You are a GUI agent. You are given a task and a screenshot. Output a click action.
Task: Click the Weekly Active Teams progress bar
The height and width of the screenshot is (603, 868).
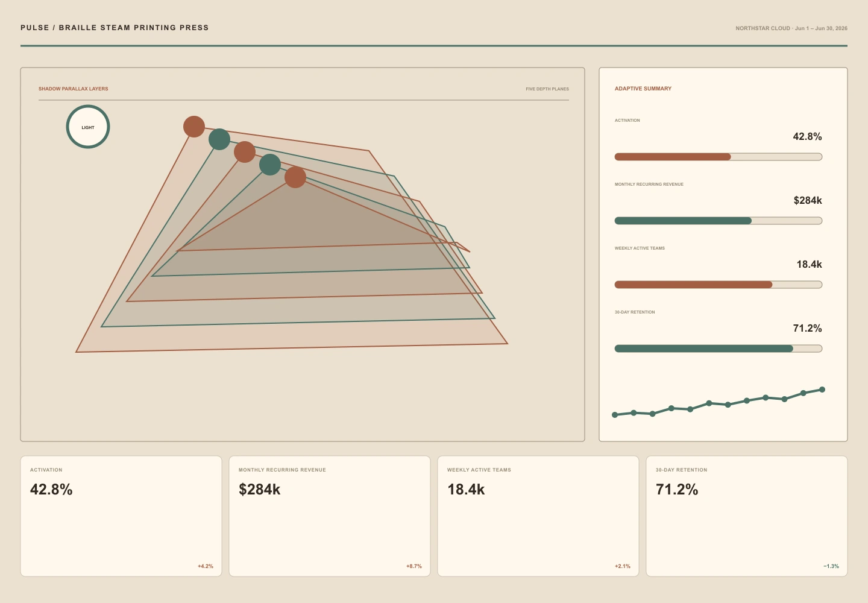719,285
